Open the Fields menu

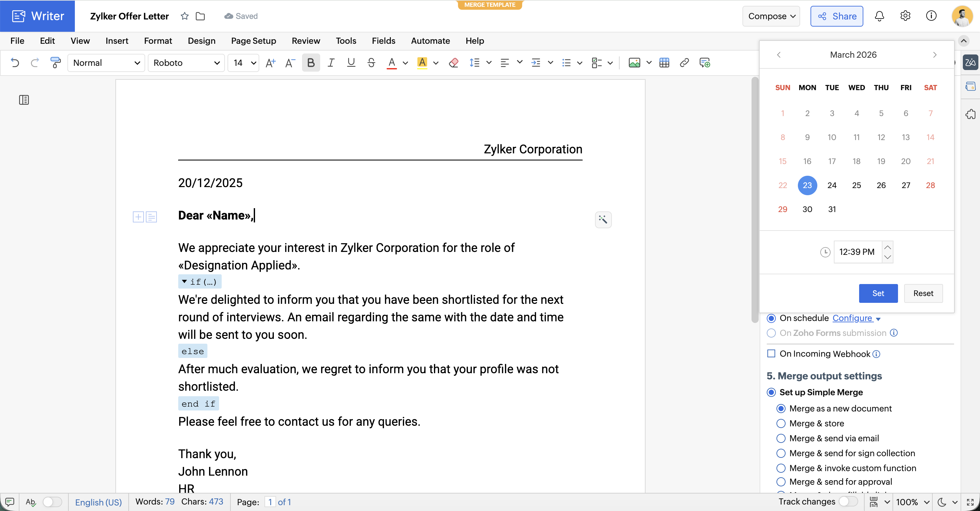tap(383, 41)
